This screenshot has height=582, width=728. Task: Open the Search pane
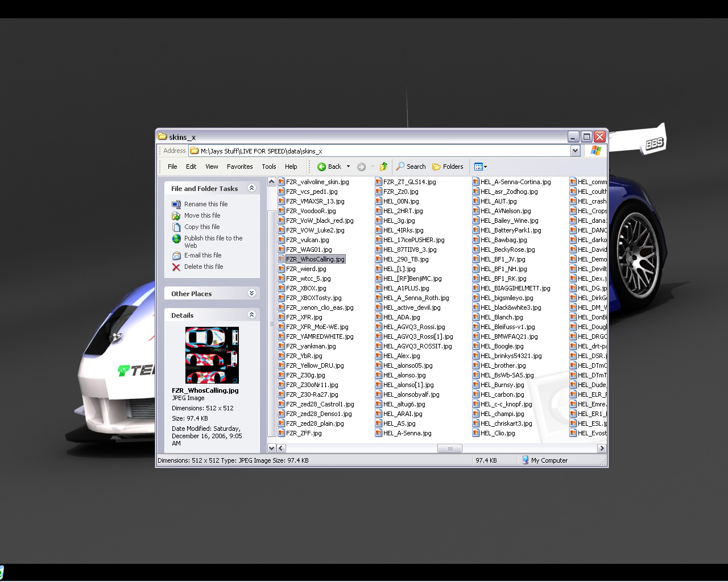click(x=411, y=167)
